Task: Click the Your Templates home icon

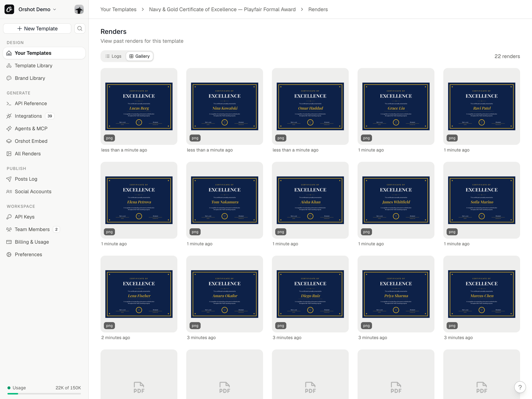Action: click(9, 53)
